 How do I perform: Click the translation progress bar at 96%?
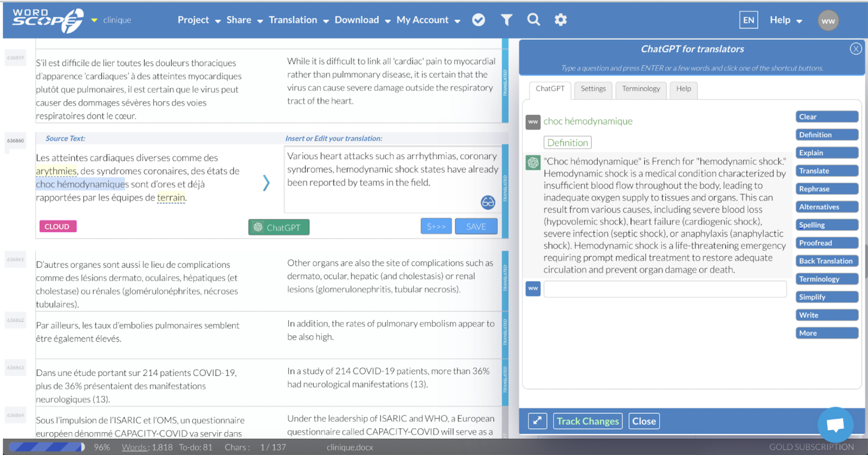pos(46,447)
